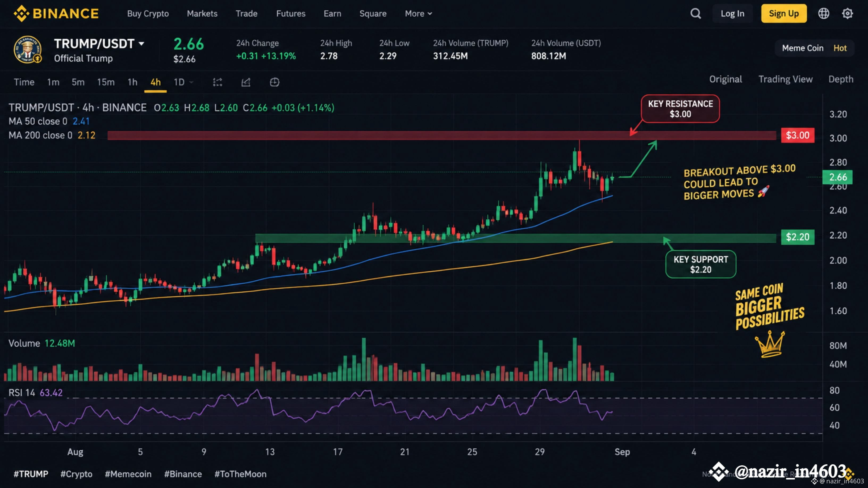Select the 5m interval
This screenshot has width=868, height=488.
(x=78, y=82)
